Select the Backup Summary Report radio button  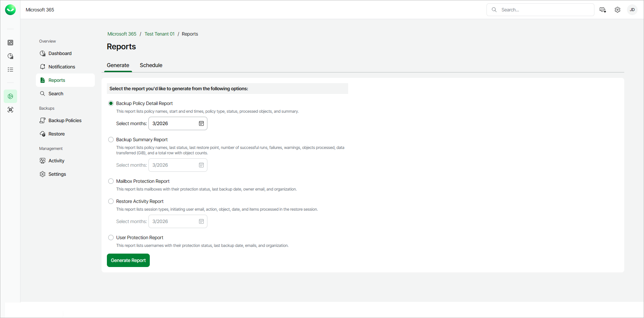(x=111, y=140)
